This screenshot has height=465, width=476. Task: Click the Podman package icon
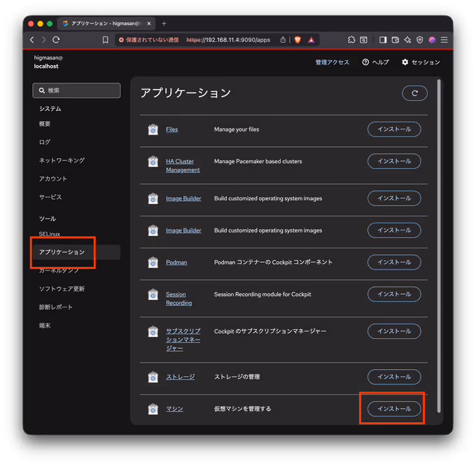[153, 263]
